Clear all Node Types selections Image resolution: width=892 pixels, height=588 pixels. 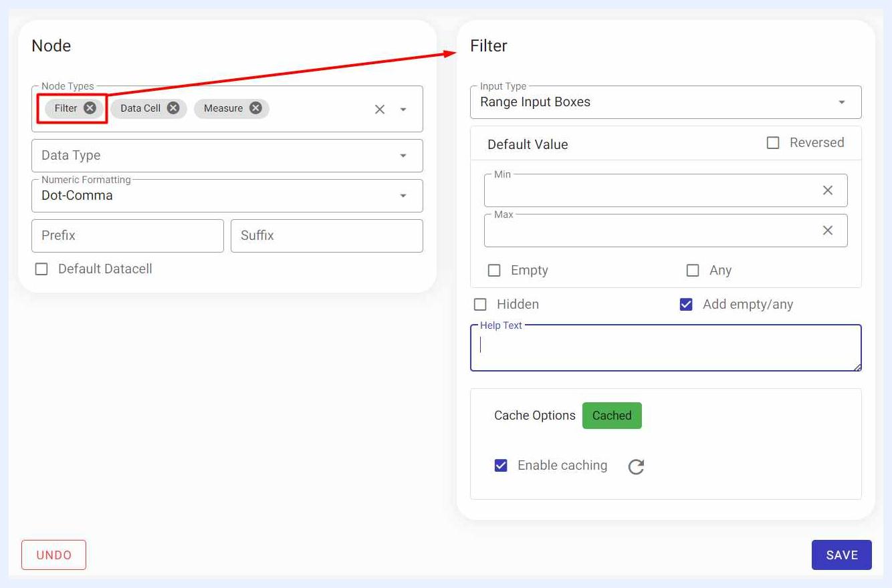click(x=380, y=110)
